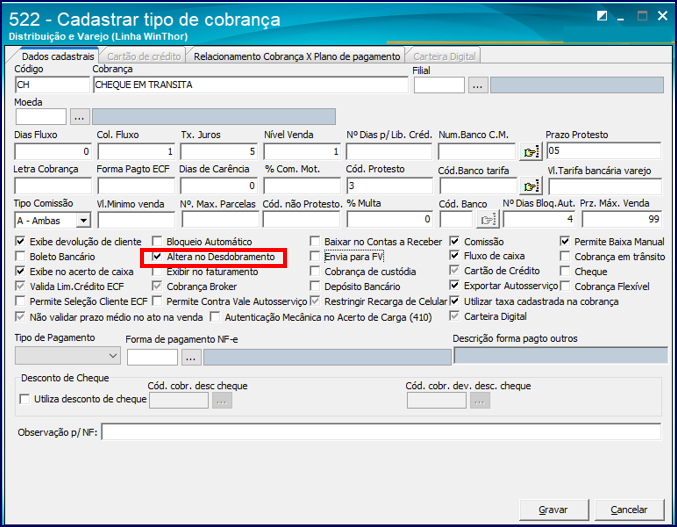Enable Cobrança em trânsito checkbox
The image size is (677, 527).
click(x=565, y=256)
